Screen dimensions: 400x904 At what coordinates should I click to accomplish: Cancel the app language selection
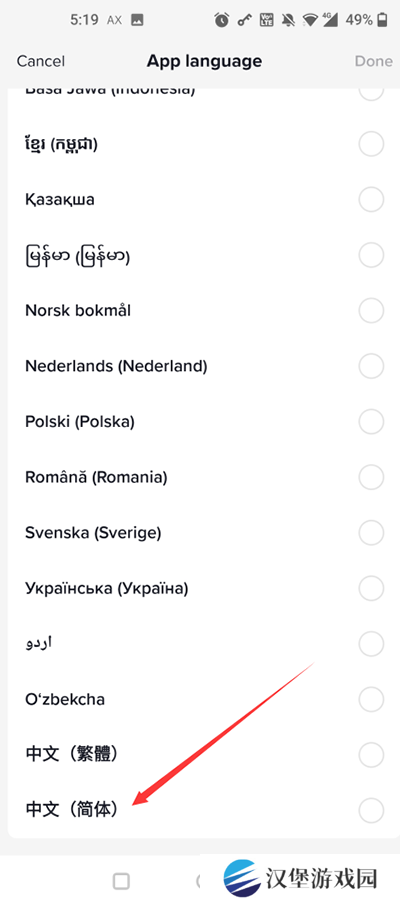[41, 61]
